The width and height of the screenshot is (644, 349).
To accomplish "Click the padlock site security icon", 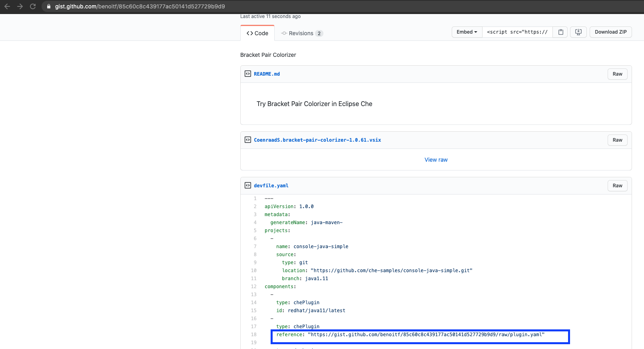I will [49, 6].
